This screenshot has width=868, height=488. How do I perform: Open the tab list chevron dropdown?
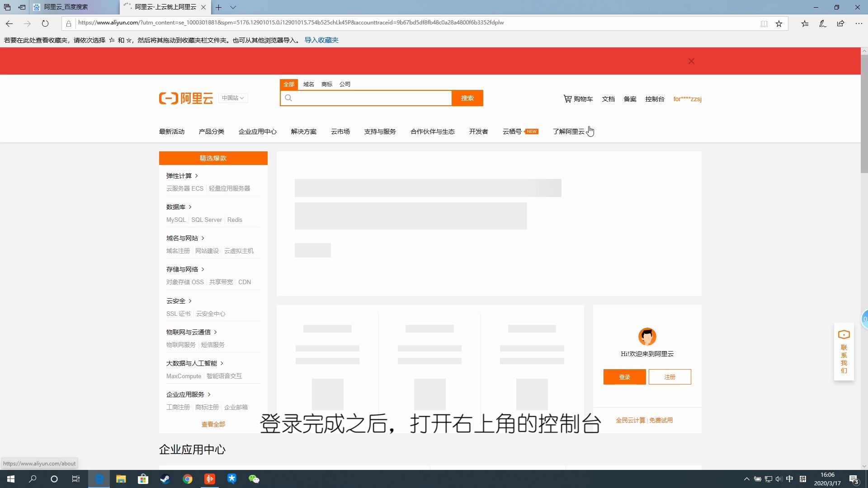[x=233, y=7]
